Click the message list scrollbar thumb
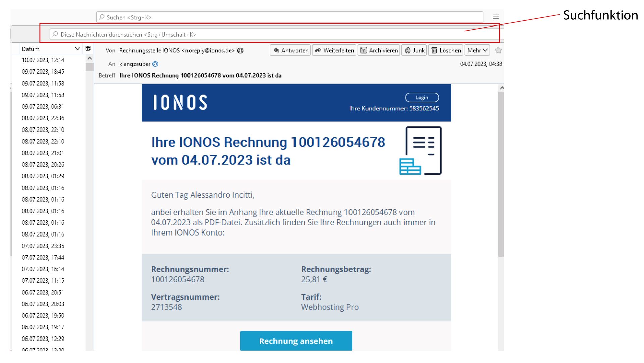The width and height of the screenshot is (644, 363). [x=90, y=67]
